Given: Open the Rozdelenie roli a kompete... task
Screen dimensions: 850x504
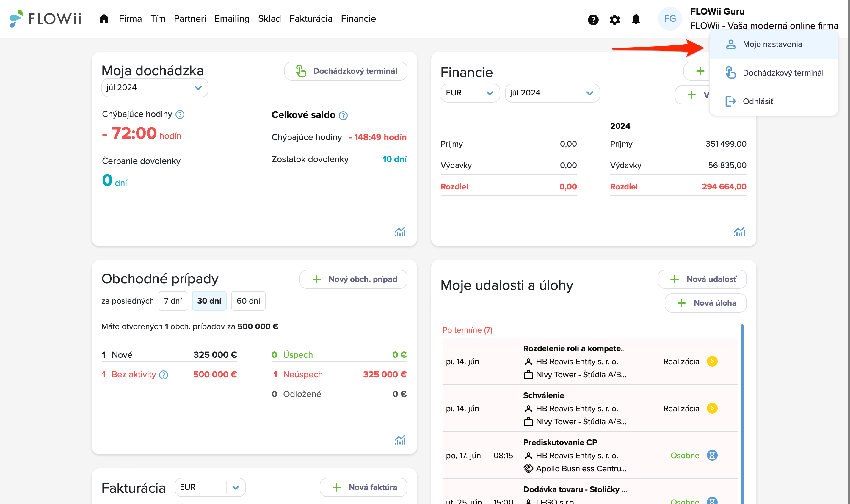Looking at the screenshot, I should [x=574, y=348].
